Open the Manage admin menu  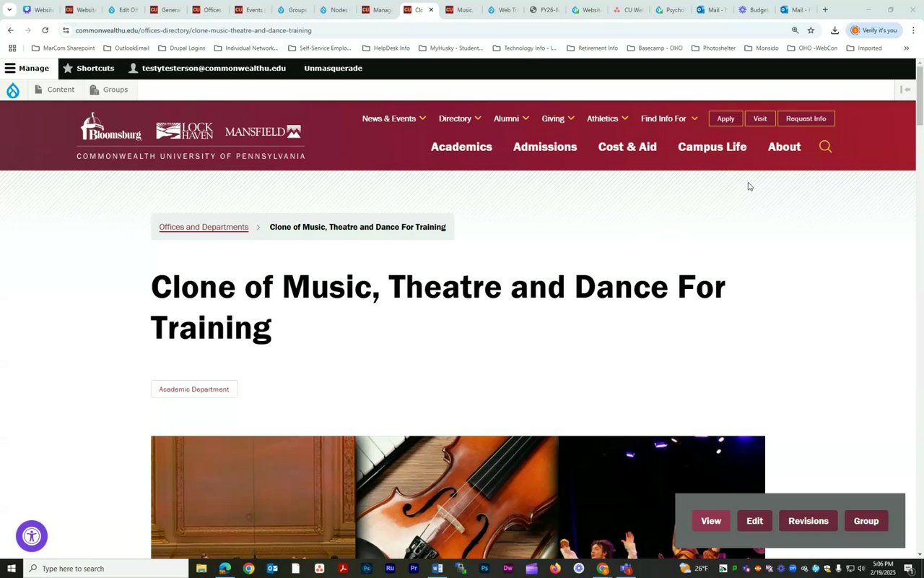(x=27, y=68)
